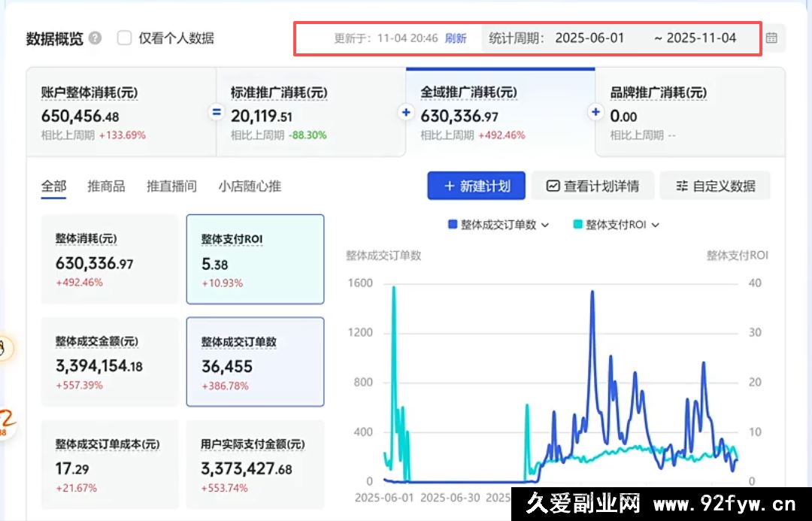
Task: Open the calendar picker for 统计周期
Action: (x=773, y=36)
